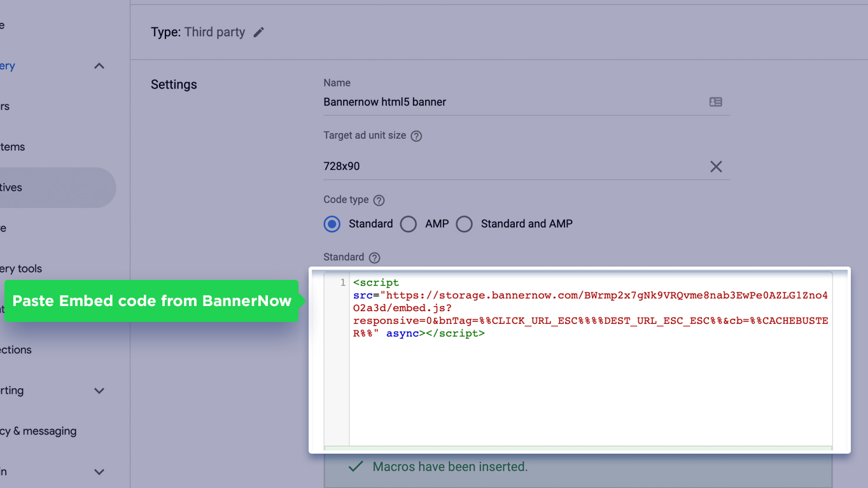Select the AMP code type radio
Viewport: 868px width, 488px height.
(x=409, y=224)
